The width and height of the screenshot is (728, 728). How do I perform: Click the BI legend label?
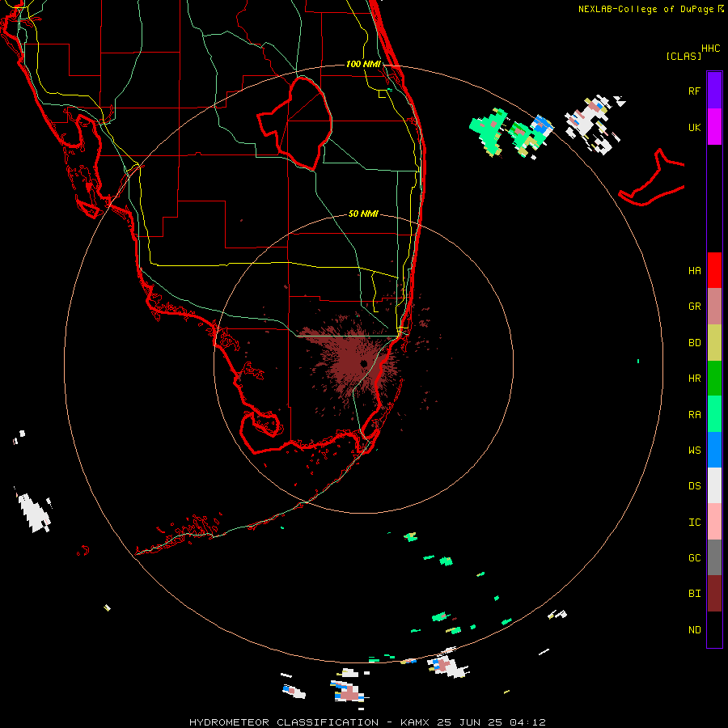click(694, 594)
